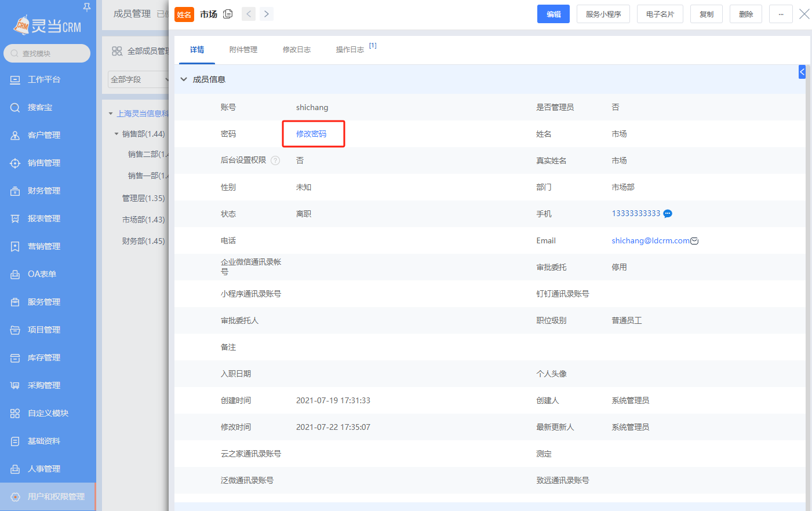Click the help question mark beside 后台设置权限

click(275, 160)
